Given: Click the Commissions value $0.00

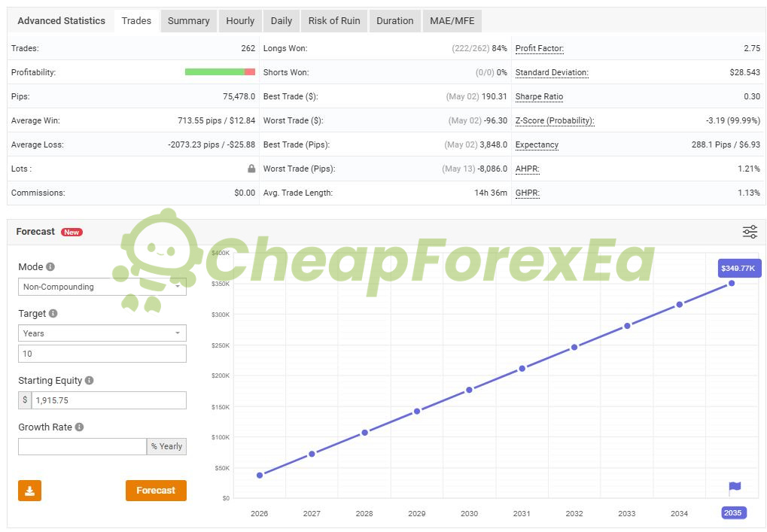Looking at the screenshot, I should [x=245, y=193].
